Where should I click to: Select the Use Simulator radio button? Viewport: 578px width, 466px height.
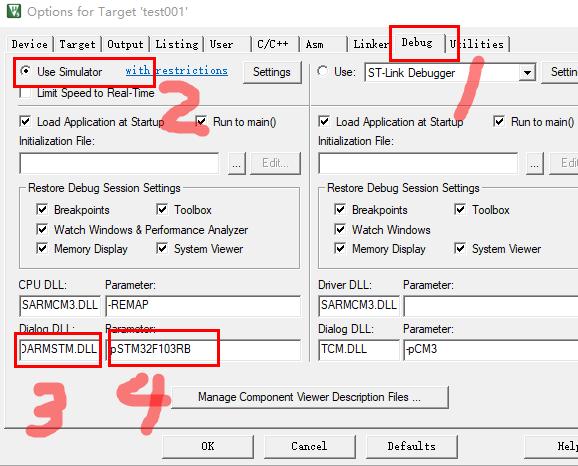click(x=25, y=70)
